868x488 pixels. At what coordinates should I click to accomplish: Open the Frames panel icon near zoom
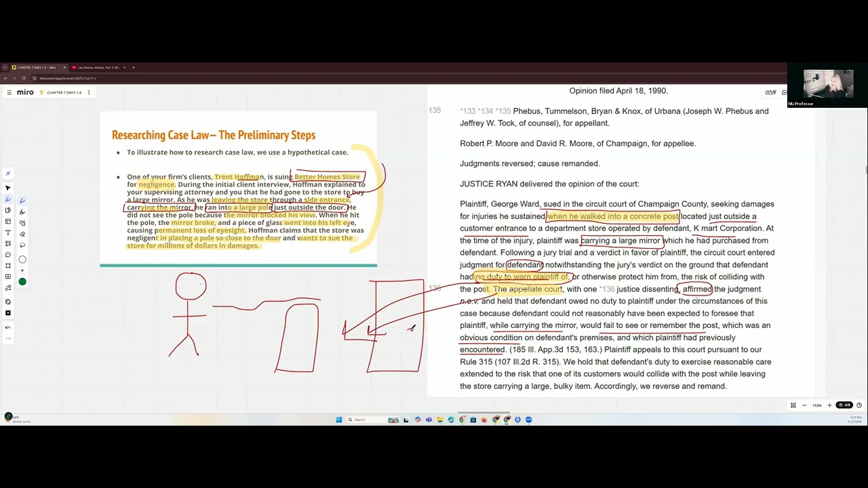[793, 405]
